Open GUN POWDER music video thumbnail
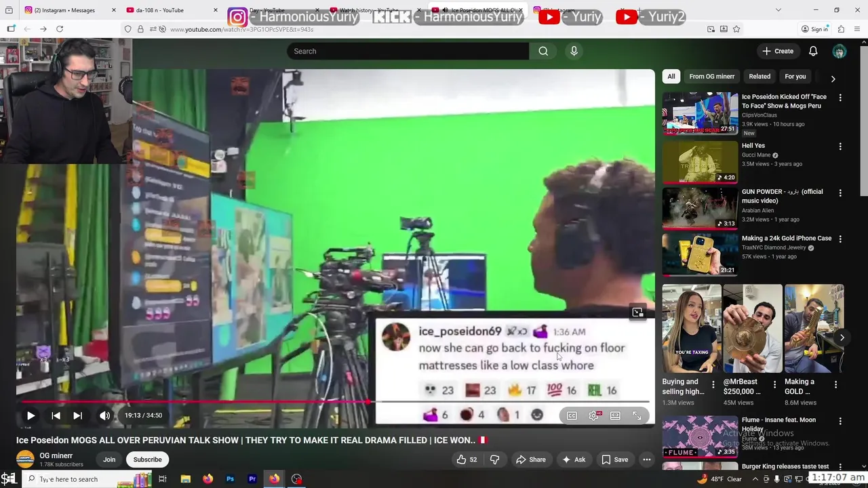868x488 pixels. [700, 208]
